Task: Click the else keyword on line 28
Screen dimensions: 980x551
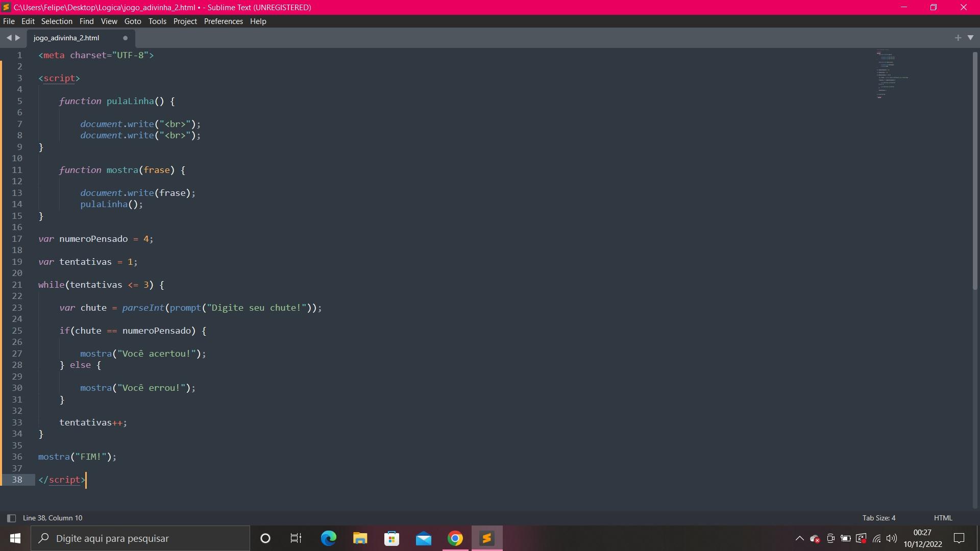Action: coord(80,365)
